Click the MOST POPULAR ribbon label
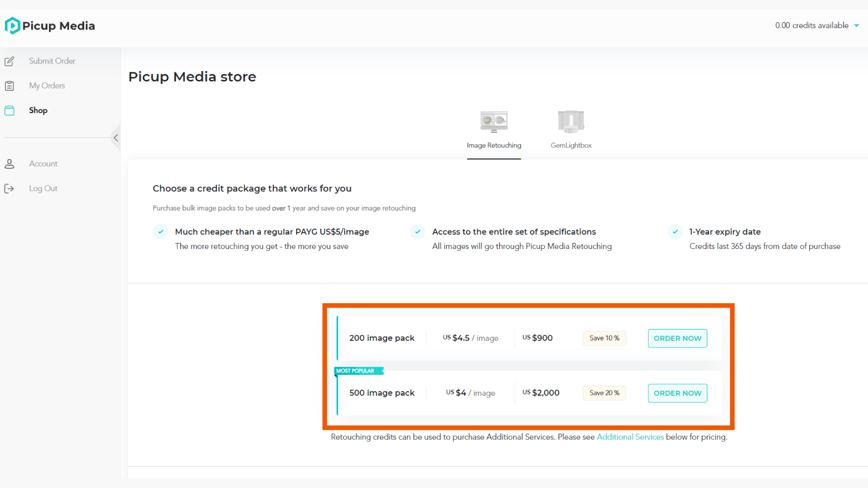Viewport: 868px width, 488px height. tap(358, 371)
